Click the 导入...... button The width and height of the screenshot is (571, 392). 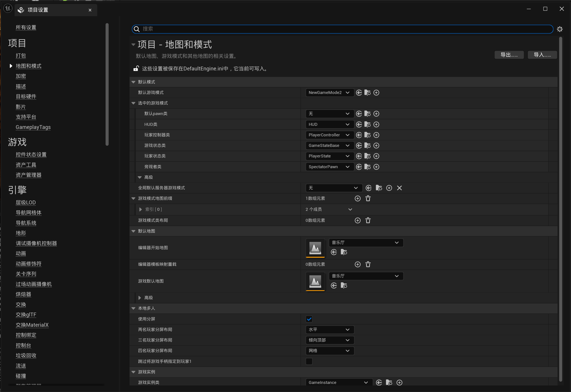click(x=542, y=55)
